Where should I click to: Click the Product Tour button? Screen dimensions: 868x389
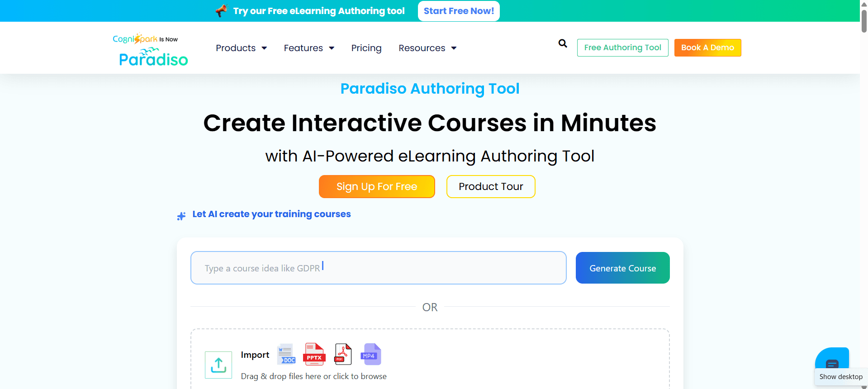pos(491,186)
